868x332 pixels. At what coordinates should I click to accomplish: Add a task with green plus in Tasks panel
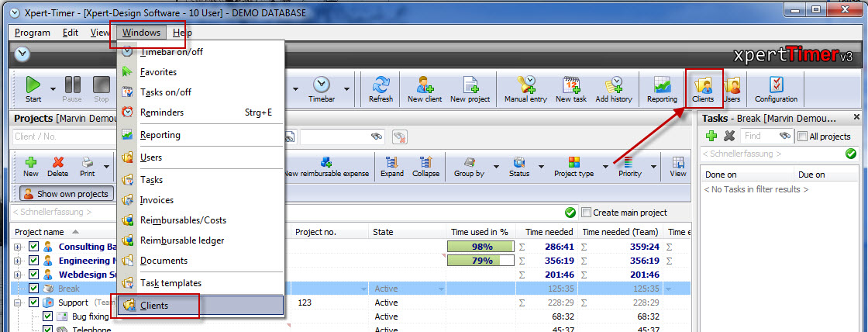(x=711, y=136)
